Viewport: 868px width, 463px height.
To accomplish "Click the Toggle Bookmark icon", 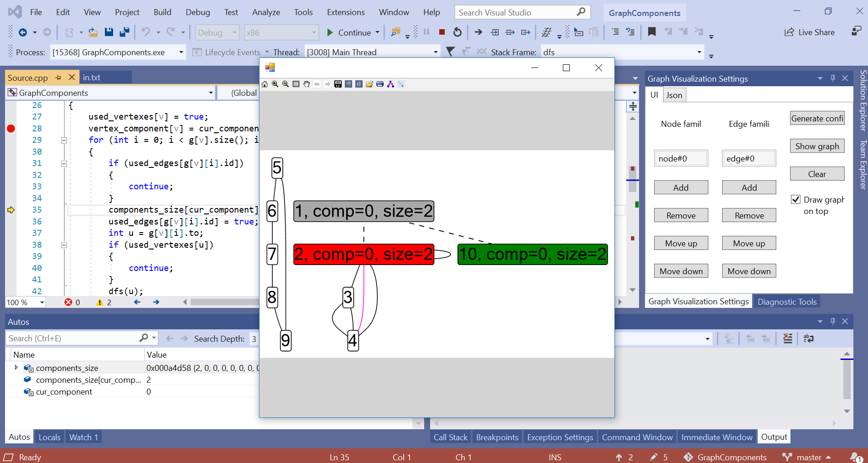I will [x=652, y=31].
